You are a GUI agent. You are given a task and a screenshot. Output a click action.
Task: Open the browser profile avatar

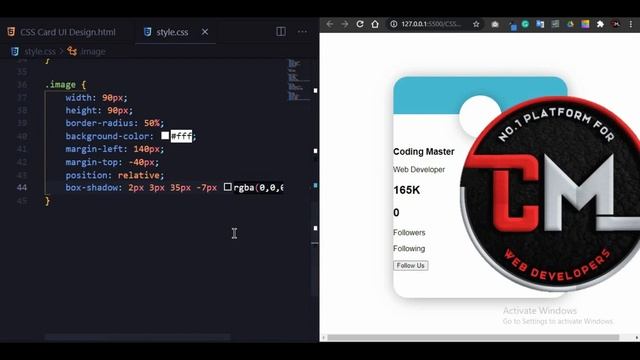tap(616, 24)
